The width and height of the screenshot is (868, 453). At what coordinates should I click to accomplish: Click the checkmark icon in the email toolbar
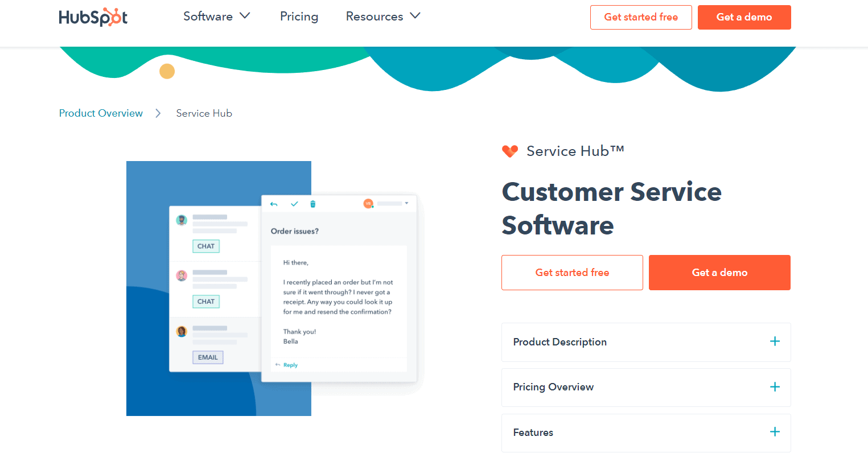(x=294, y=204)
